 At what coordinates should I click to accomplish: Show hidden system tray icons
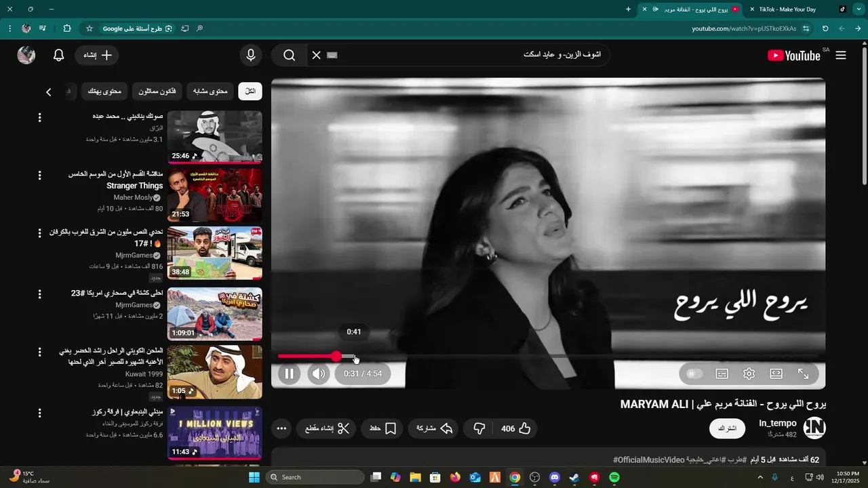759,477
